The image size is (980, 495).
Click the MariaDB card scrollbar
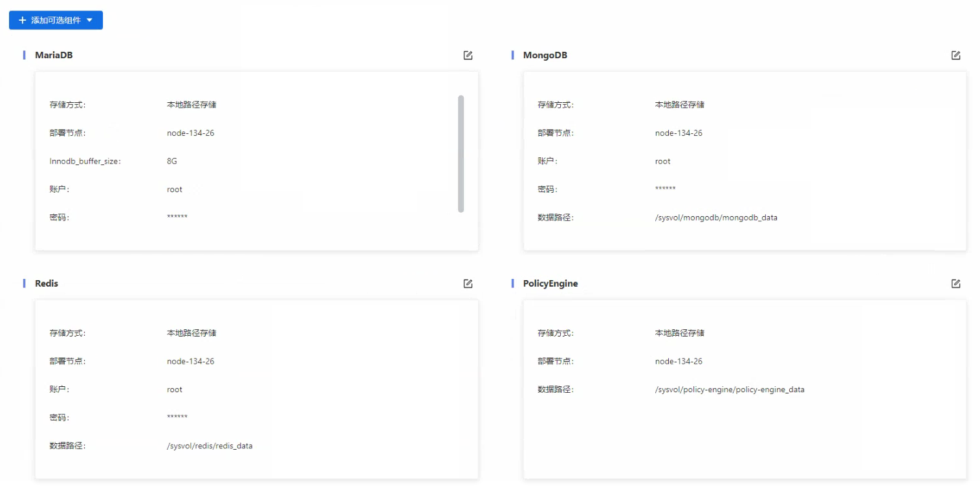[461, 154]
